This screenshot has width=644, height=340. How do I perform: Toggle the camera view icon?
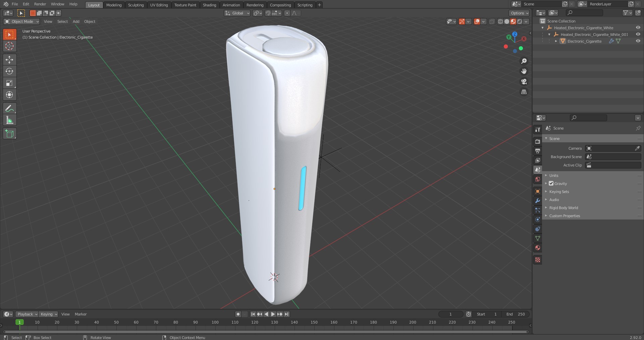pos(524,82)
